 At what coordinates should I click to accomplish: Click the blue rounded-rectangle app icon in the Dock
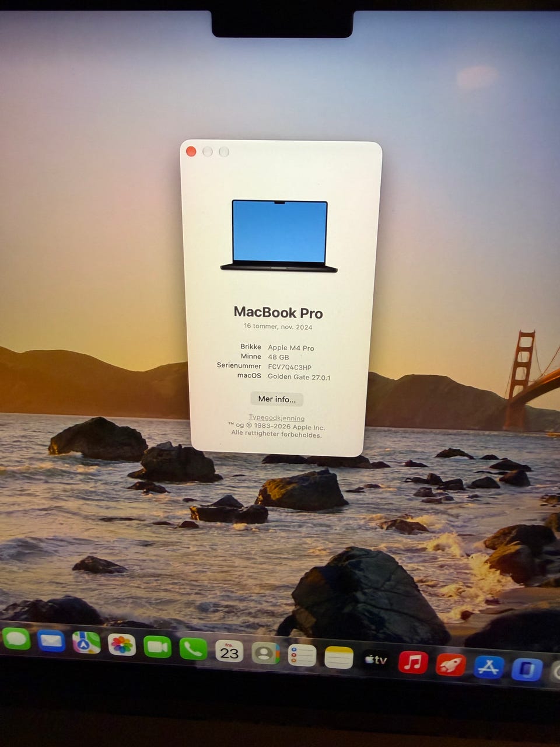(x=527, y=669)
